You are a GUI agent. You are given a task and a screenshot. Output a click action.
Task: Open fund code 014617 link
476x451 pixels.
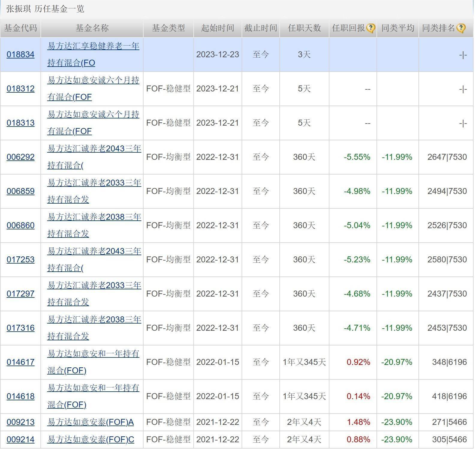pos(20,362)
